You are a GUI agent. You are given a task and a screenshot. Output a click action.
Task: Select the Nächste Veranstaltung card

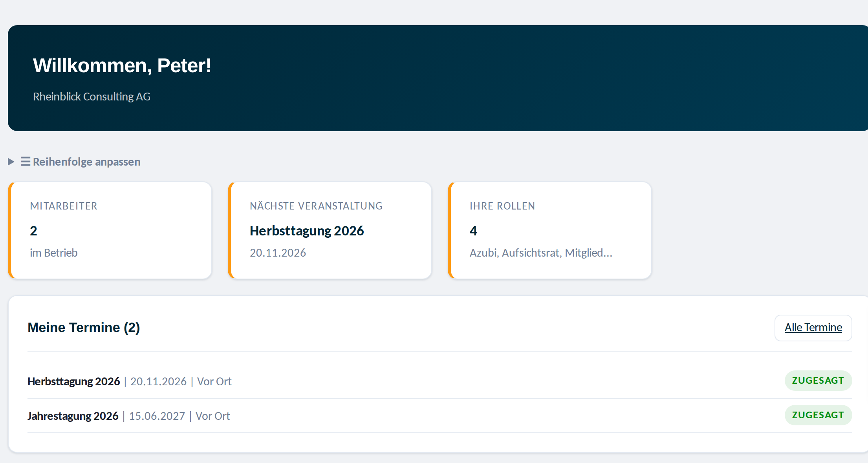(330, 230)
